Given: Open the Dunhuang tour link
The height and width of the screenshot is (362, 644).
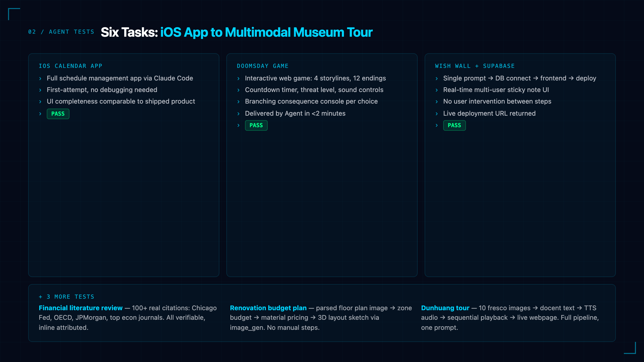Looking at the screenshot, I should click(445, 308).
